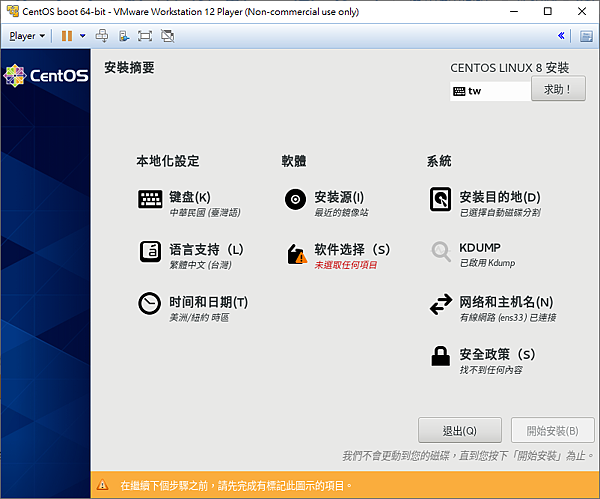Click the 系統 section heading

click(439, 161)
